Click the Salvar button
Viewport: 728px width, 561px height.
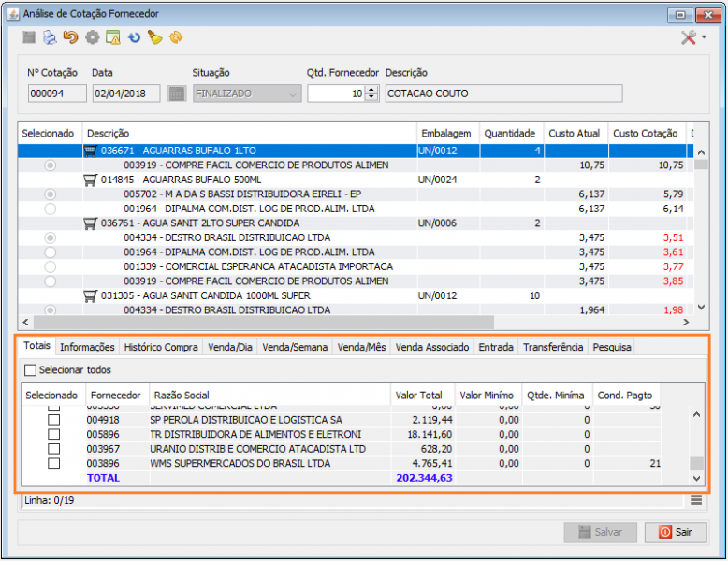(x=601, y=532)
